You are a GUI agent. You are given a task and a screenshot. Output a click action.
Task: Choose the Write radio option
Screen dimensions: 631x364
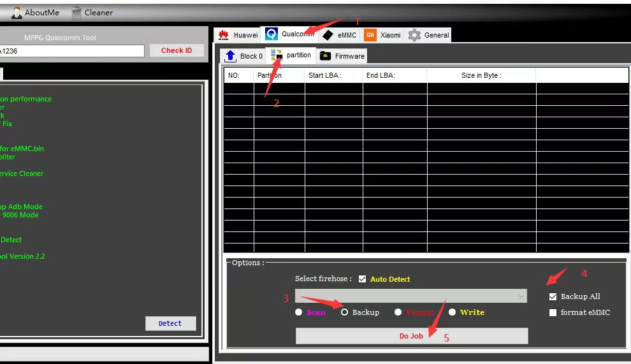pyautogui.click(x=452, y=312)
